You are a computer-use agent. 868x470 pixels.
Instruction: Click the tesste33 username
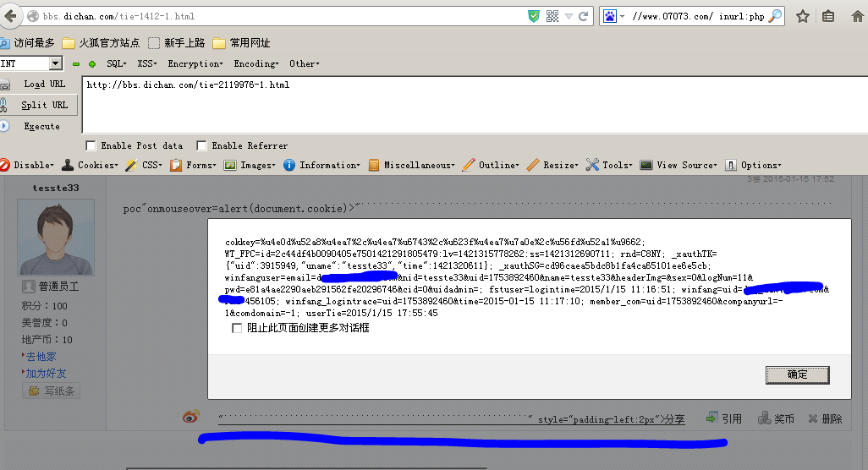[x=56, y=188]
